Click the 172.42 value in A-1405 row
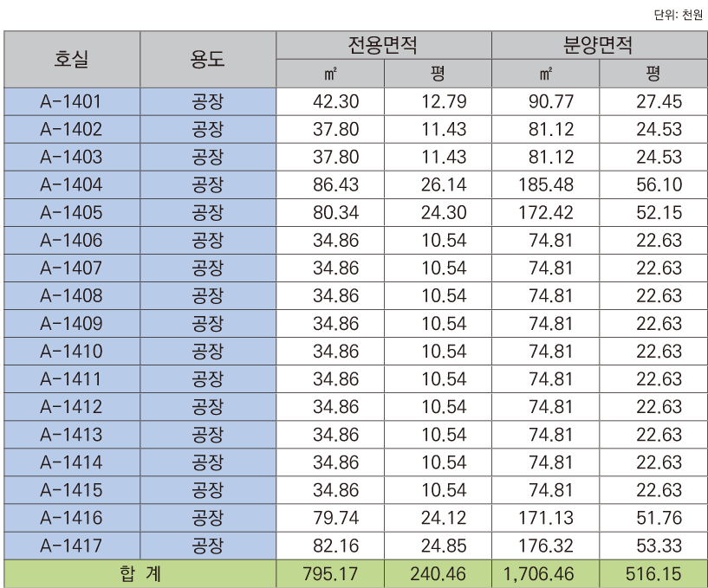This screenshot has height=588, width=708. coord(546,212)
